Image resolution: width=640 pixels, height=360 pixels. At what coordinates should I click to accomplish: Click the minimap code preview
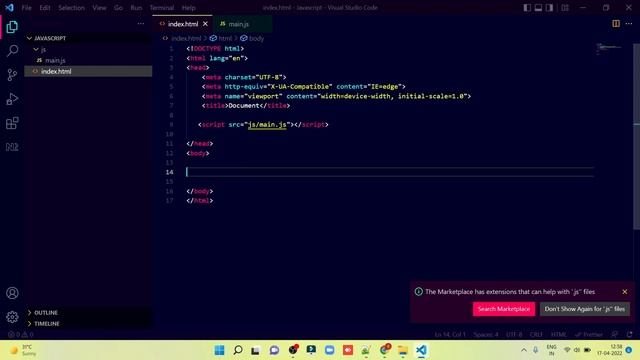point(609,49)
